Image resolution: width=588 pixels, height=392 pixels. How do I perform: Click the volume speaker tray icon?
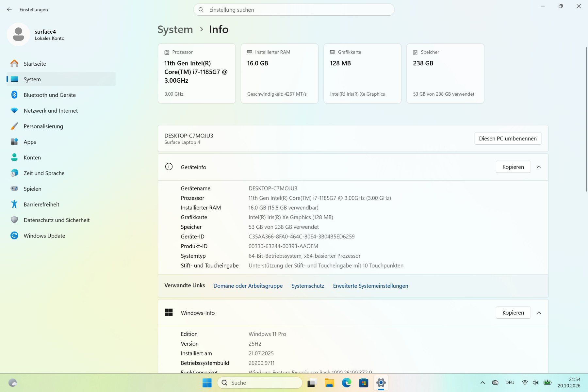(x=535, y=383)
